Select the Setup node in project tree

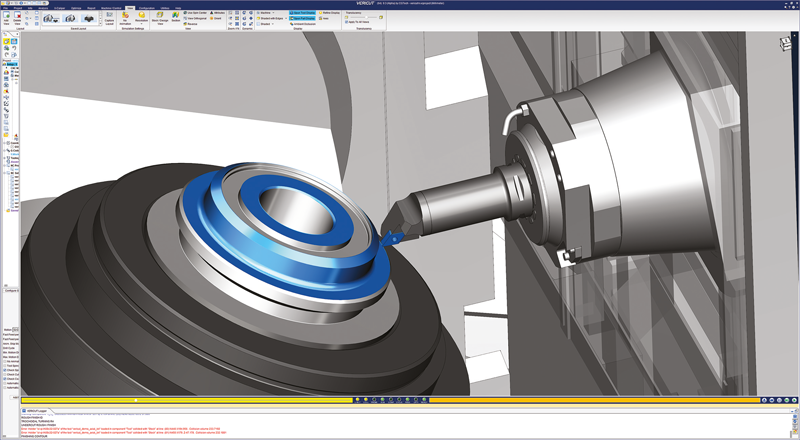(12, 64)
